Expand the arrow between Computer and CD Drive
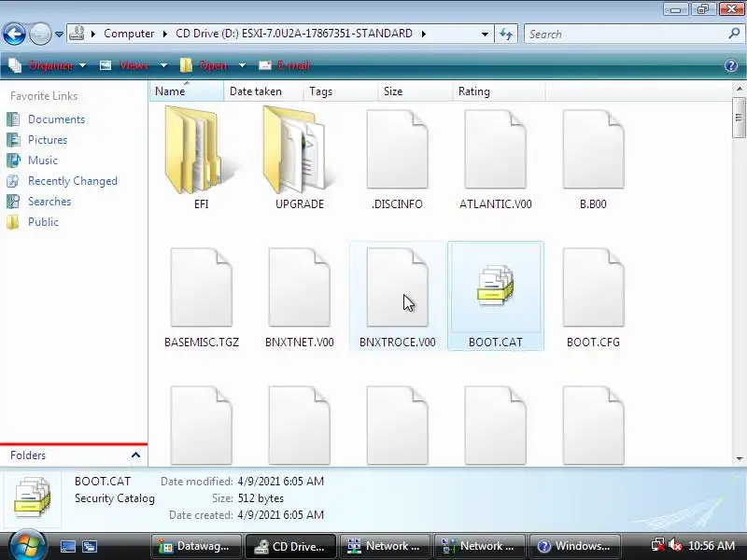This screenshot has height=560, width=747. click(165, 34)
